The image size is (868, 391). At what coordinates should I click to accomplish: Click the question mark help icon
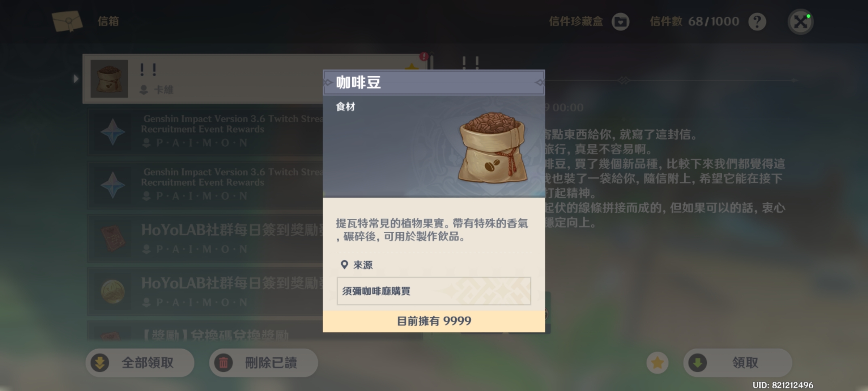[x=757, y=22]
